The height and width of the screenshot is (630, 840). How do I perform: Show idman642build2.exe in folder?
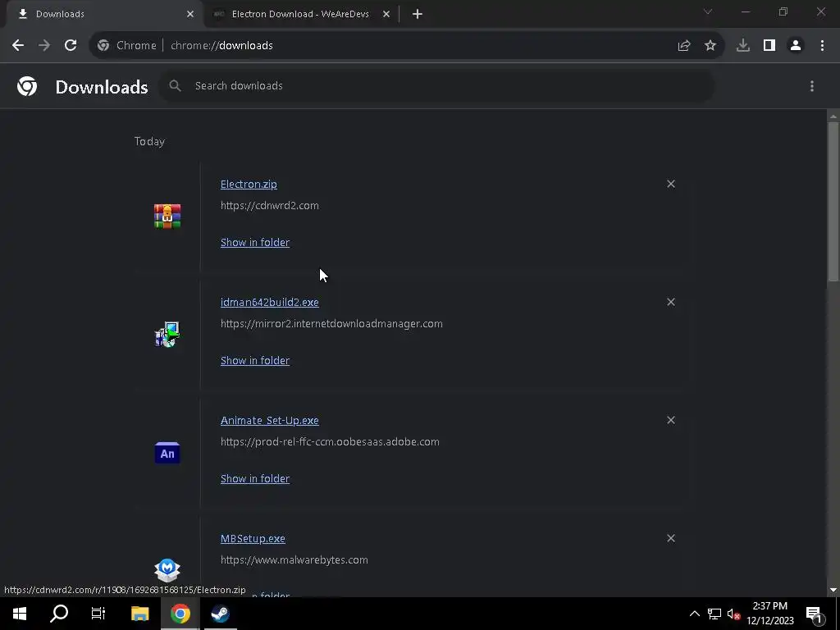(x=255, y=361)
